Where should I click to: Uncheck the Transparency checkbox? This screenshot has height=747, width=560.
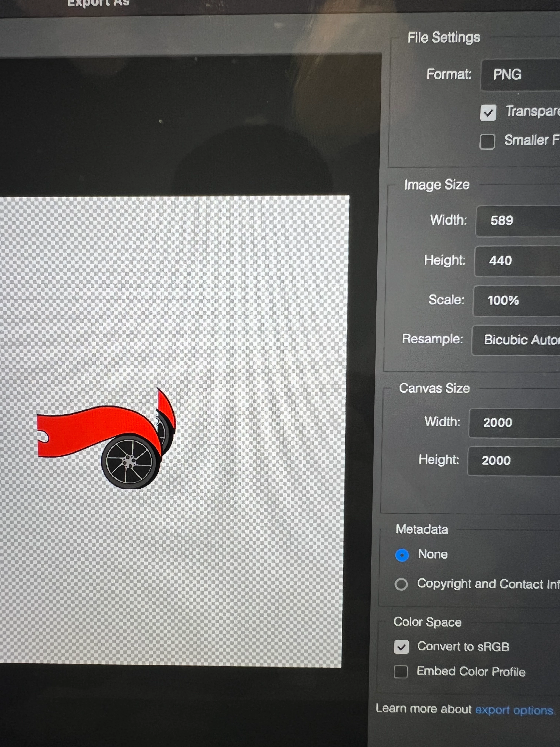tap(488, 113)
